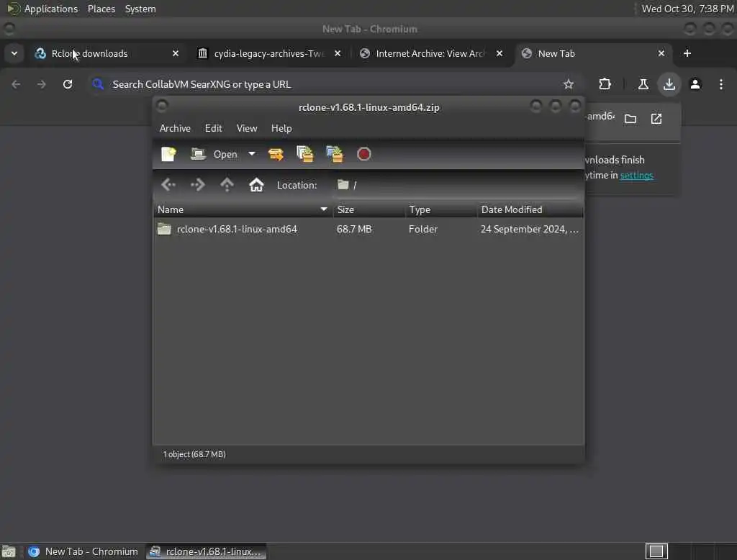Click the settings link in downloads bubble
This screenshot has height=560, width=737.
(x=636, y=176)
